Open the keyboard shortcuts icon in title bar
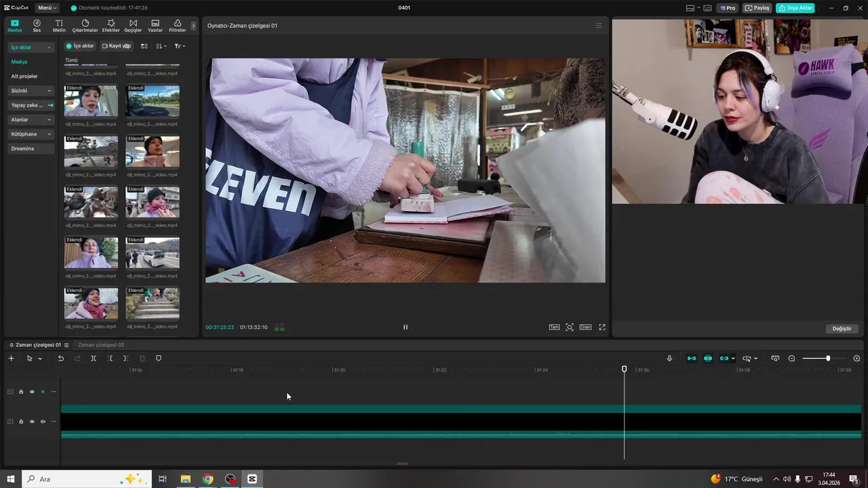The width and height of the screenshot is (868, 488). click(x=707, y=8)
